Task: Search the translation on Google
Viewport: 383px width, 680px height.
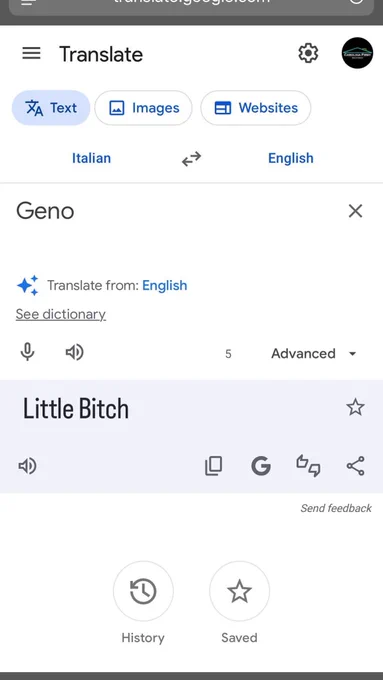Action: coord(261,466)
